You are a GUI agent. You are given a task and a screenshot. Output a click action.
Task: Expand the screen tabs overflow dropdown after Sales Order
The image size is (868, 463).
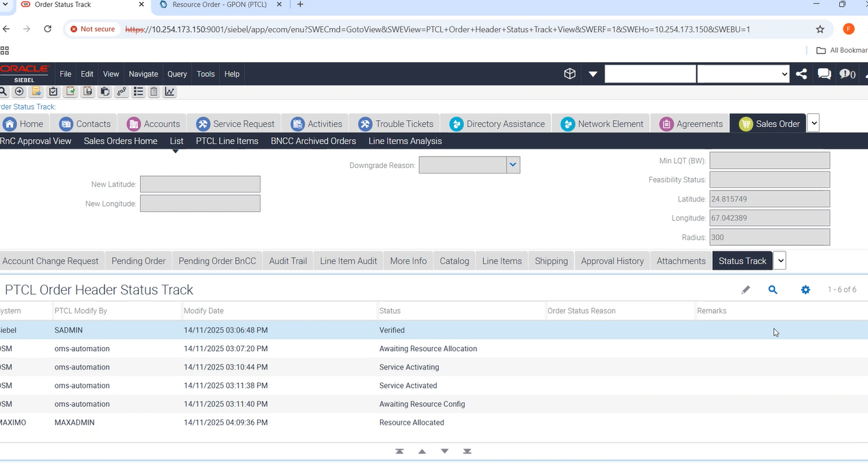coord(813,124)
